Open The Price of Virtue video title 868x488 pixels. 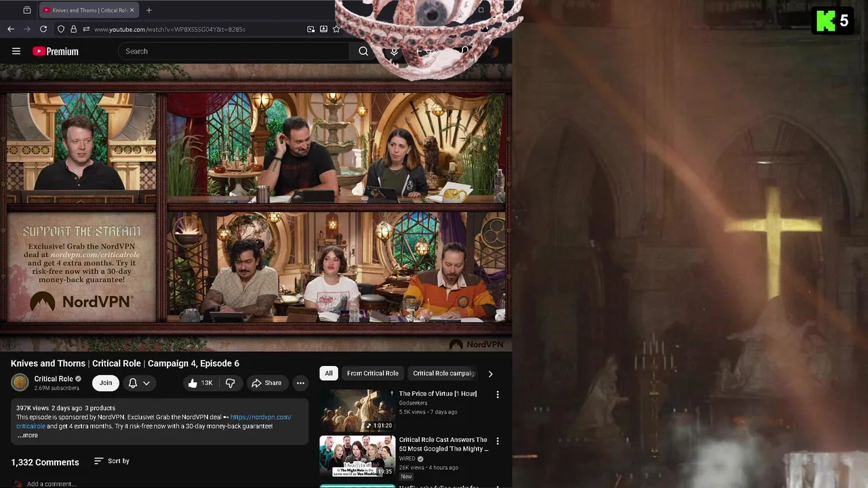[x=438, y=394]
